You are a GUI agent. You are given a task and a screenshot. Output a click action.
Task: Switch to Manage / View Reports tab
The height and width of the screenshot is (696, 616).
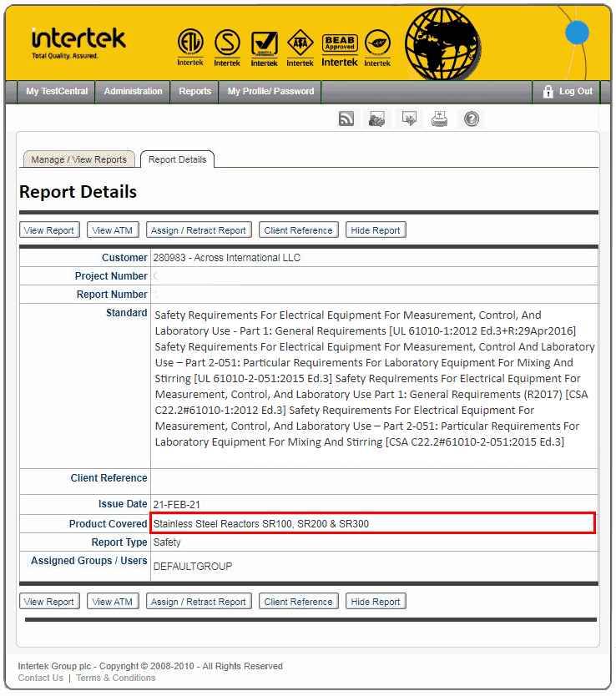tap(78, 159)
